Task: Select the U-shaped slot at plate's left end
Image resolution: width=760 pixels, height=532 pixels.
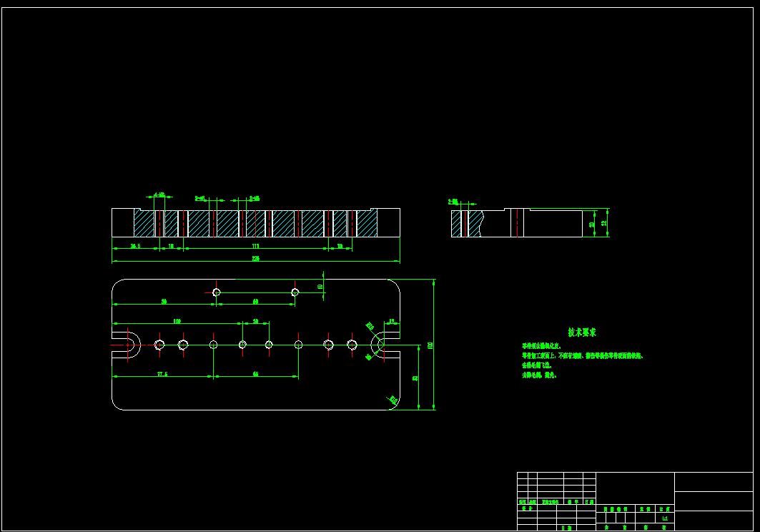Action: tap(126, 345)
